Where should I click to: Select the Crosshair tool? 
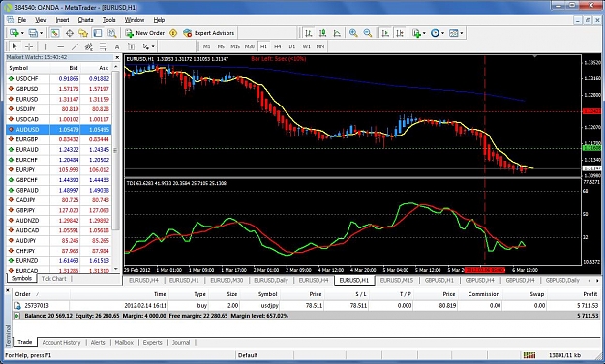click(29, 46)
